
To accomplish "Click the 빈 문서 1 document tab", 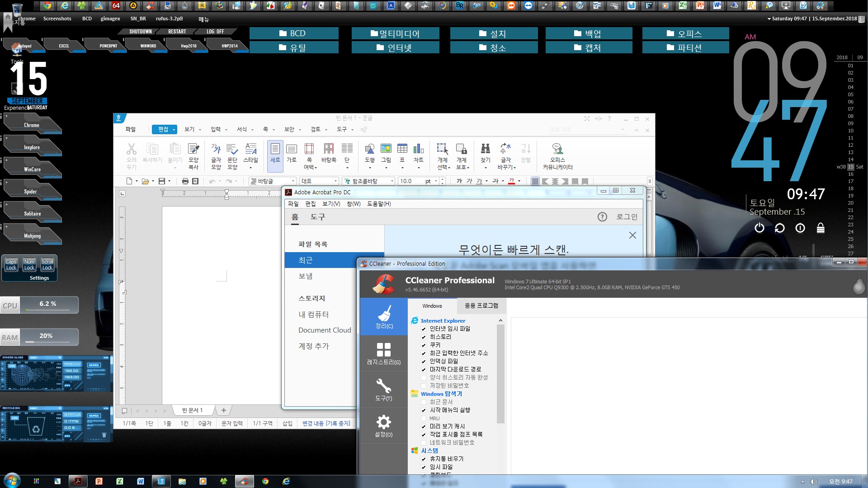I will [192, 410].
